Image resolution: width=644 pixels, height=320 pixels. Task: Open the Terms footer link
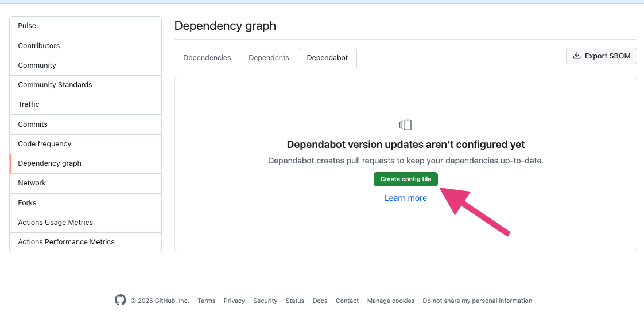click(206, 301)
